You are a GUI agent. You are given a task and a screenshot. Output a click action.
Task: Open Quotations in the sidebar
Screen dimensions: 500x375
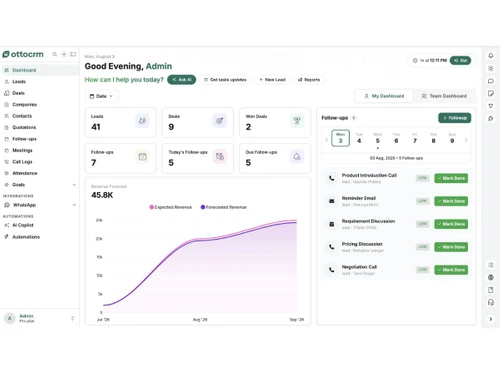40,127
